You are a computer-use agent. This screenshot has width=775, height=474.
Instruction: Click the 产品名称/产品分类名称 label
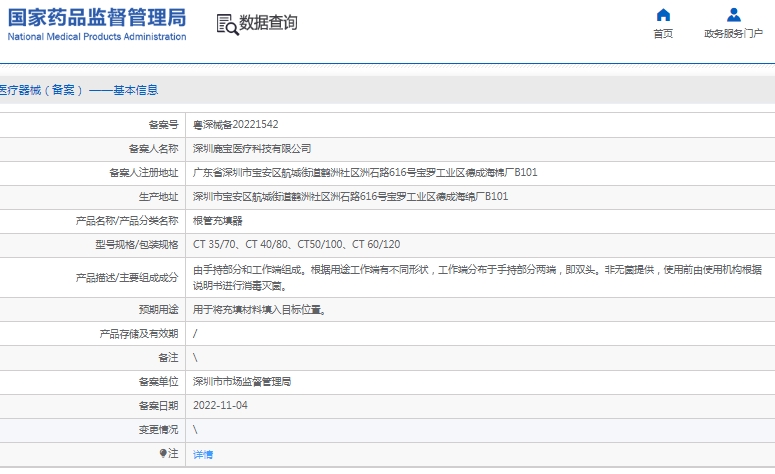click(x=127, y=221)
